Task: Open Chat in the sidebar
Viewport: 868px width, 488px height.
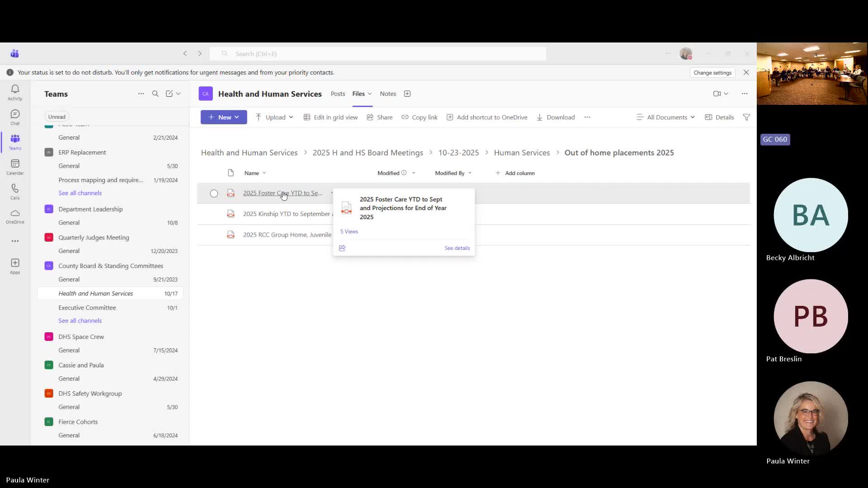Action: pos(15,117)
